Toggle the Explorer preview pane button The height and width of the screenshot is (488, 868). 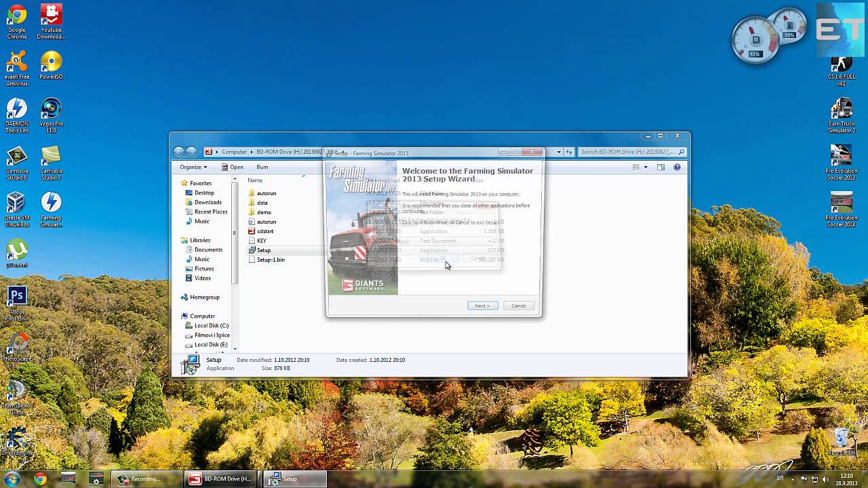coord(660,167)
